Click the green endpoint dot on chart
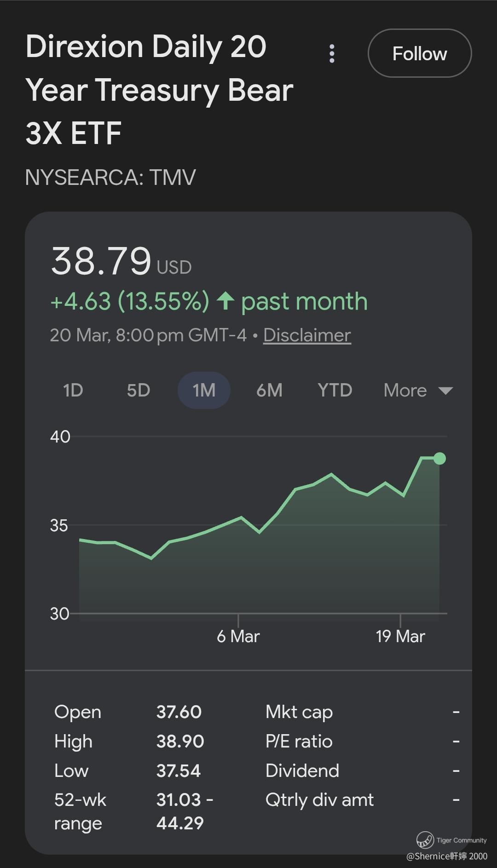The width and height of the screenshot is (497, 868). click(x=439, y=458)
